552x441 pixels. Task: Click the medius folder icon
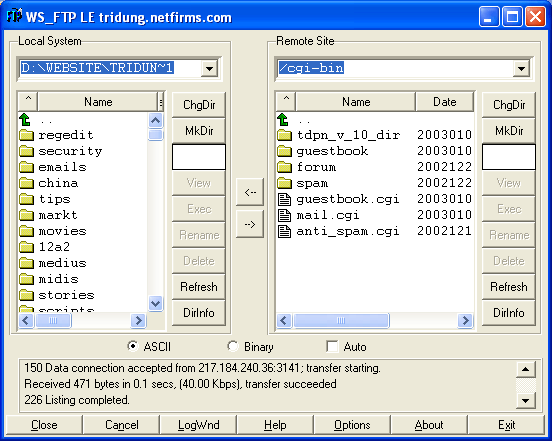tap(26, 263)
